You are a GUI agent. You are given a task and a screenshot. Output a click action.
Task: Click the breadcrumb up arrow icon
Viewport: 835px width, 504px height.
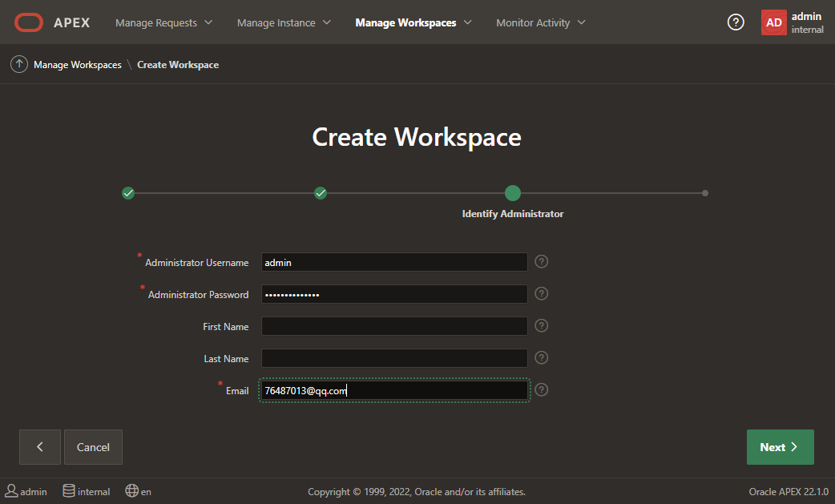point(19,64)
